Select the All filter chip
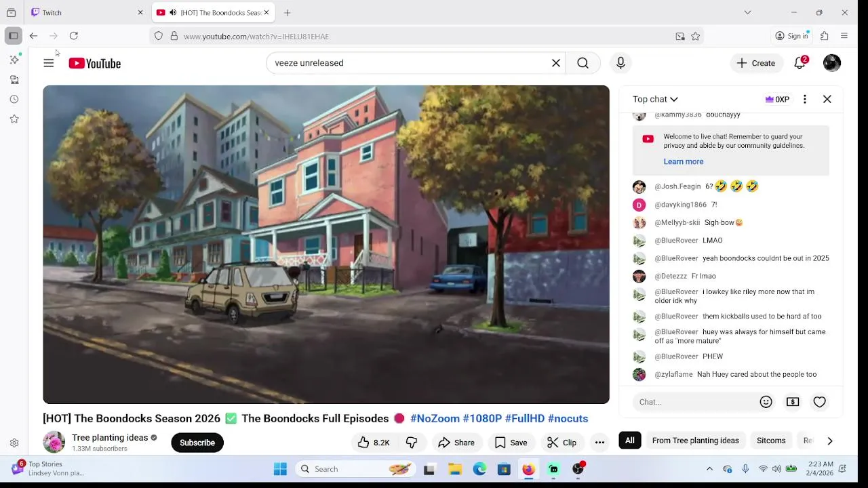Screen dimensions: 868x488 tap(630, 441)
